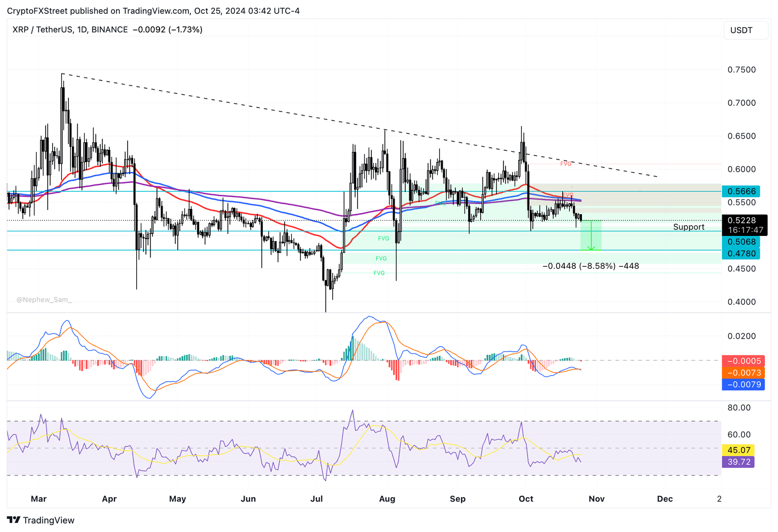Viewport: 778px width, 532px height.
Task: Click the 0.4780 support price tag
Action: [x=742, y=254]
